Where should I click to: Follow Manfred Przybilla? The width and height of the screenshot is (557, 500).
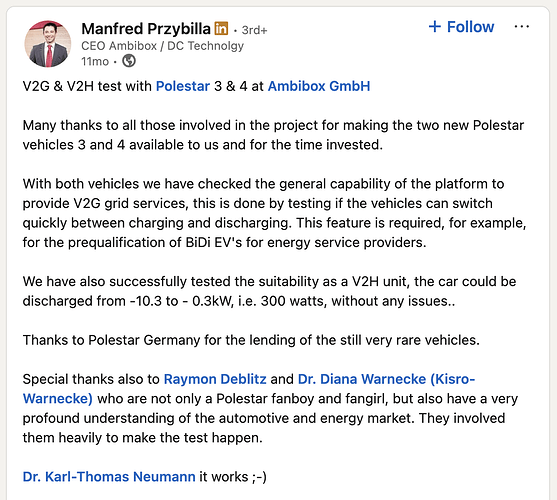click(x=461, y=27)
